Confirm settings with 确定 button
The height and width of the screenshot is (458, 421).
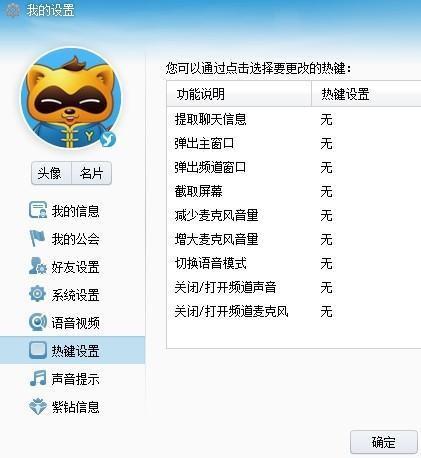tap(384, 442)
